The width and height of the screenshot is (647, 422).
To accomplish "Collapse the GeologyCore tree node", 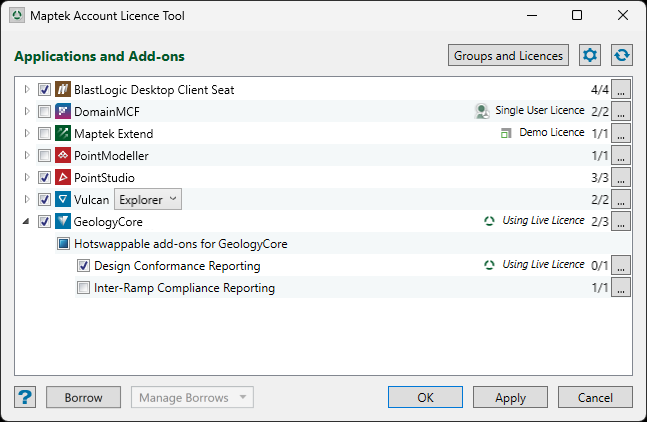I will tap(27, 222).
